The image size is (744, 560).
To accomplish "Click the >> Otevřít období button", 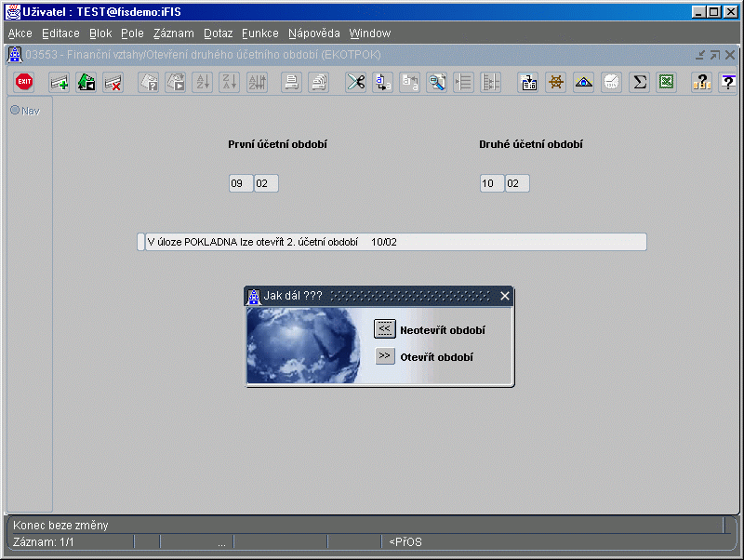I will [x=384, y=356].
